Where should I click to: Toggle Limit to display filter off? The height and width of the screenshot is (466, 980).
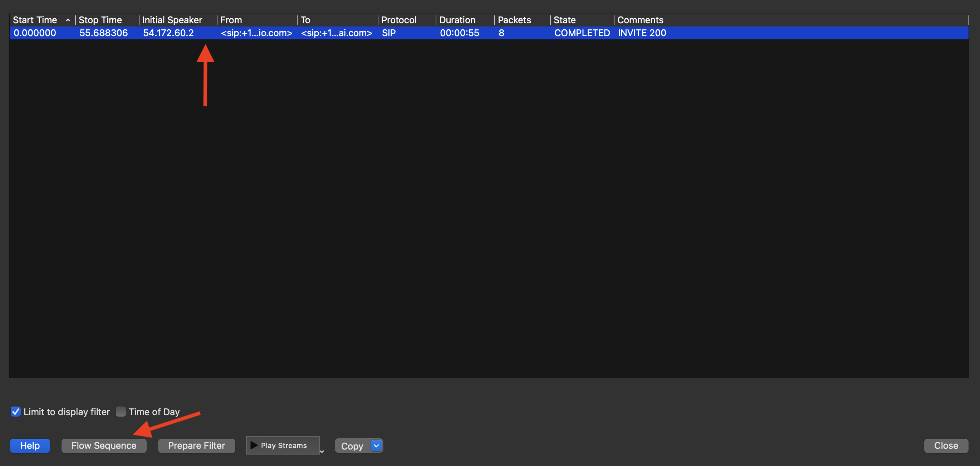point(16,412)
